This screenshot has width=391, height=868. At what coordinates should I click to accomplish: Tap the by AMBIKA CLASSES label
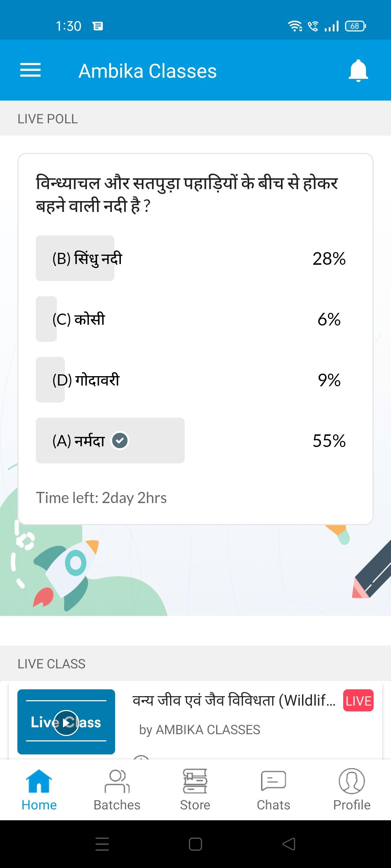[x=199, y=730]
